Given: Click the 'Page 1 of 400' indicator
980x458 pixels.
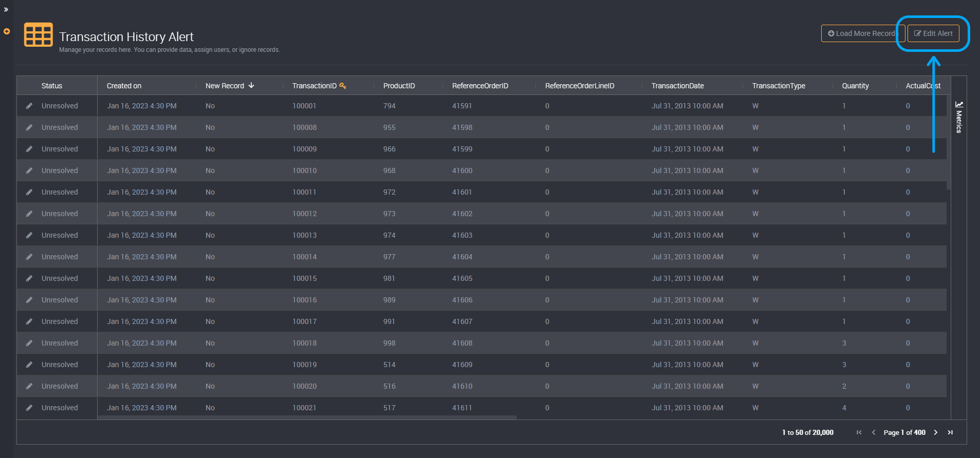Looking at the screenshot, I should tap(904, 432).
